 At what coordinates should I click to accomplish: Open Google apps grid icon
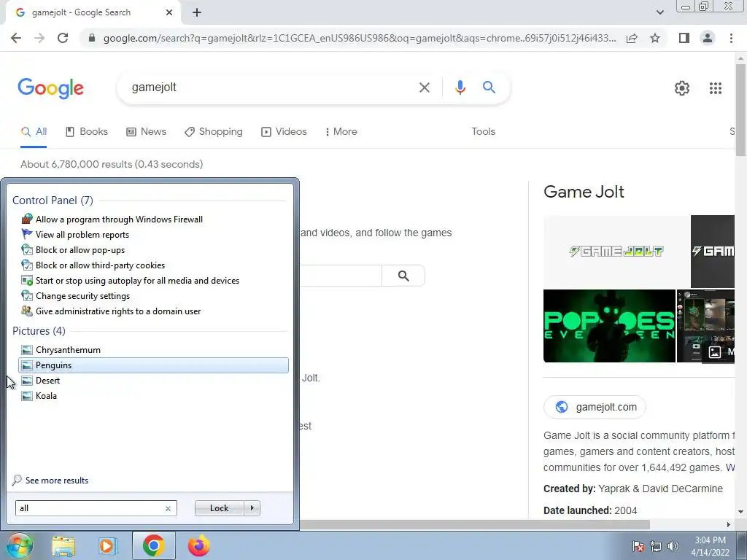[715, 88]
